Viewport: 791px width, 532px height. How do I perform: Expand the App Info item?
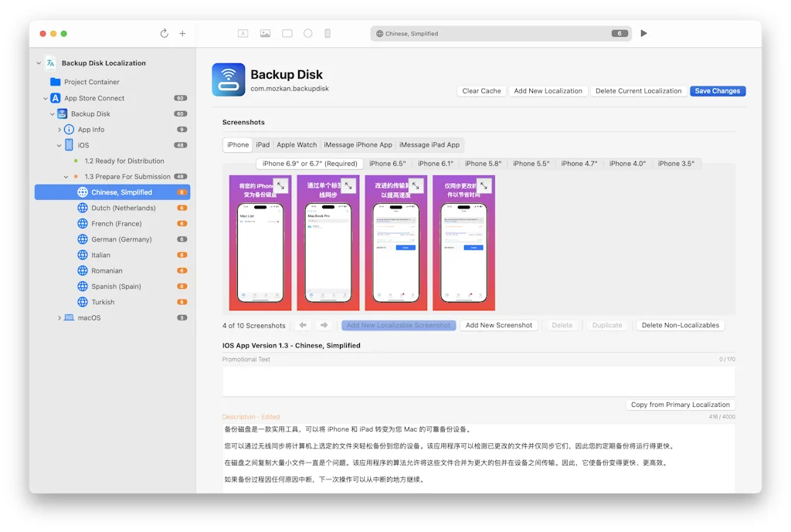tap(58, 129)
